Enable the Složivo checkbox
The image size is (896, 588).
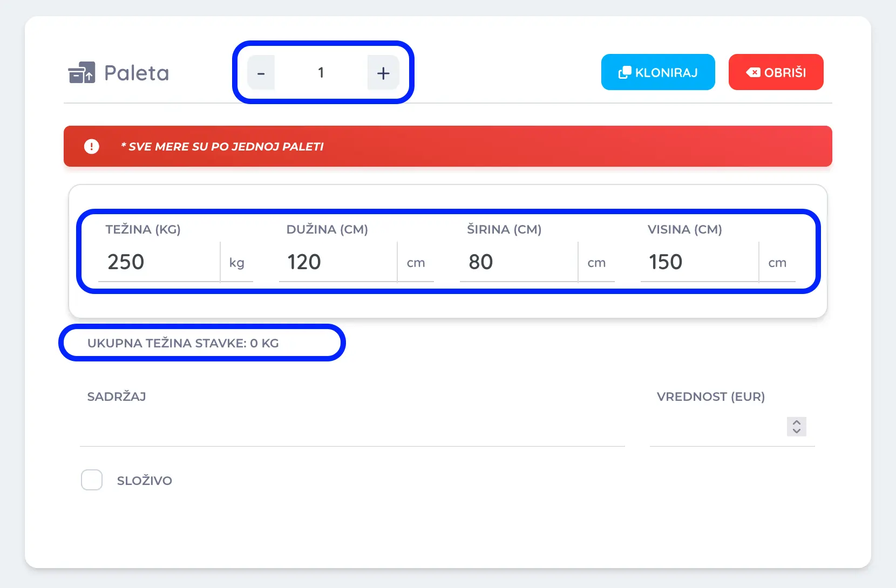92,480
